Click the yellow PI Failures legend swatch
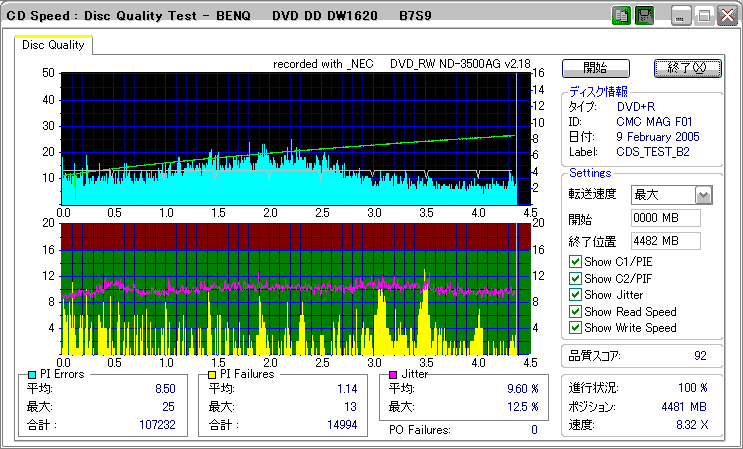This screenshot has height=449, width=743. point(212,374)
